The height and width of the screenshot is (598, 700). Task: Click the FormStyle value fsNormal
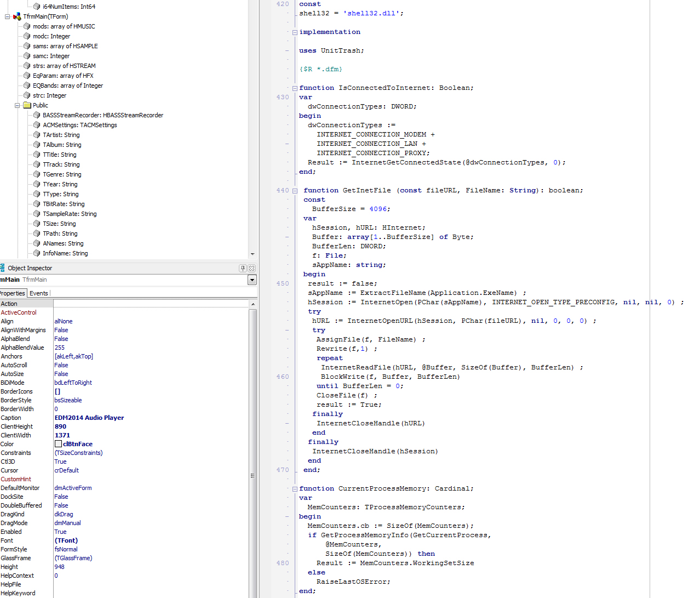click(x=66, y=549)
